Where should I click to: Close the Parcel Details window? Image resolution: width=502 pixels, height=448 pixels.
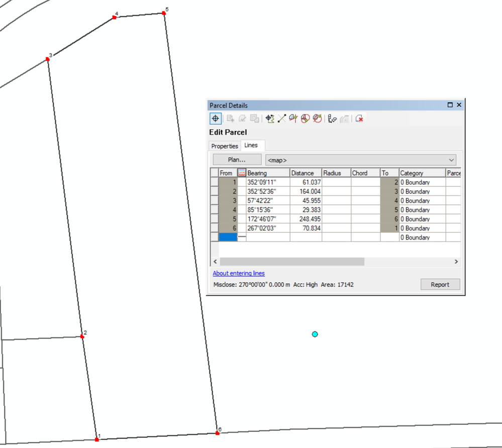459,105
